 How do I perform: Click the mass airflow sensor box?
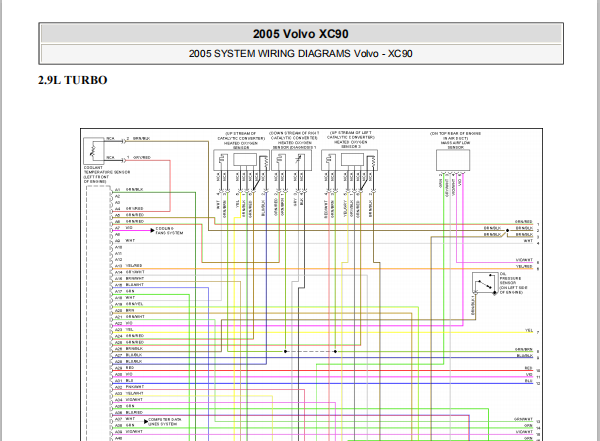[x=453, y=160]
